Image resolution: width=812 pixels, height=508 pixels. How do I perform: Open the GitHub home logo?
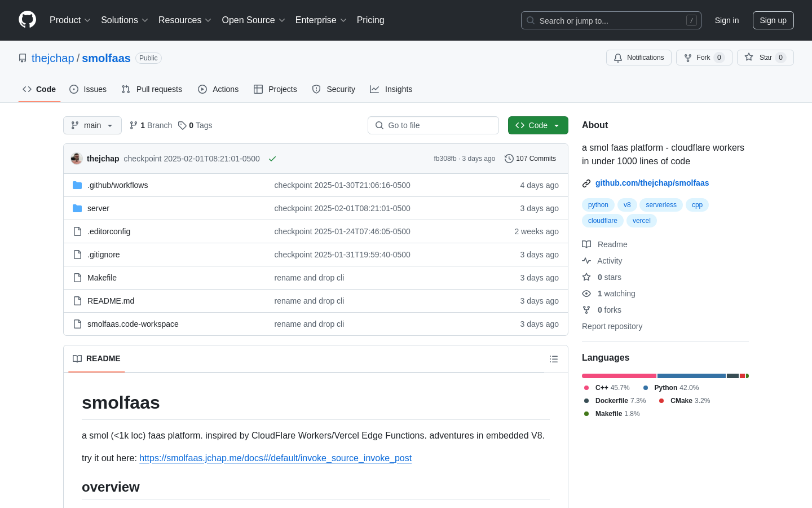(27, 20)
